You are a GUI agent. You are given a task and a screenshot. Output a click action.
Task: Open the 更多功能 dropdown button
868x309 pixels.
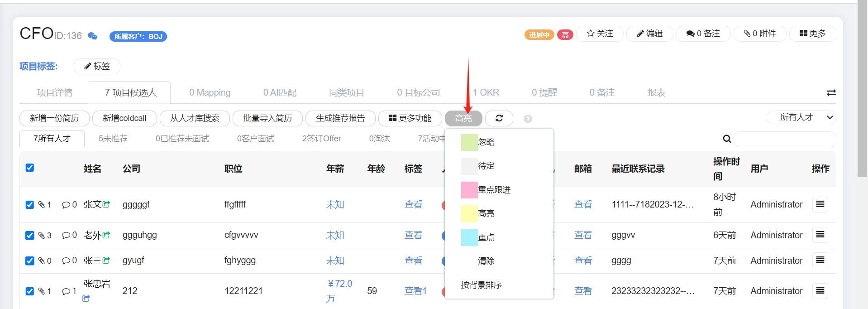(410, 118)
